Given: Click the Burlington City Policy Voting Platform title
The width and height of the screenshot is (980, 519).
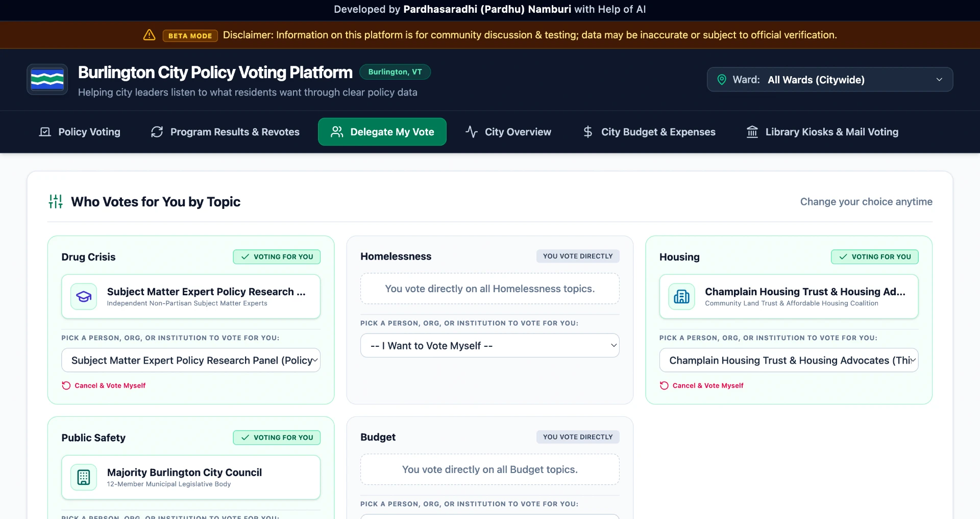Looking at the screenshot, I should 215,73.
